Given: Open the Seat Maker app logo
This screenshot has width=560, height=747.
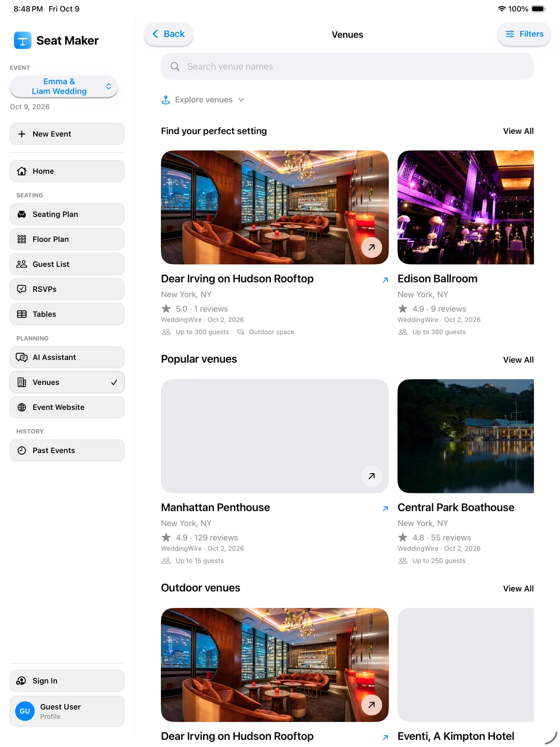Looking at the screenshot, I should click(22, 40).
